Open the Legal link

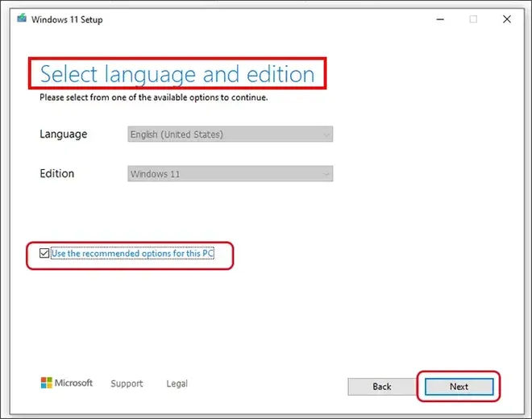coord(177,384)
